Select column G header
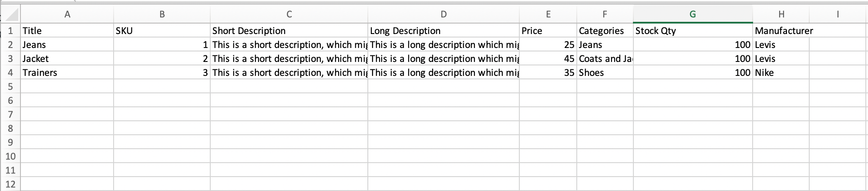This screenshot has height=191, width=868. click(692, 14)
